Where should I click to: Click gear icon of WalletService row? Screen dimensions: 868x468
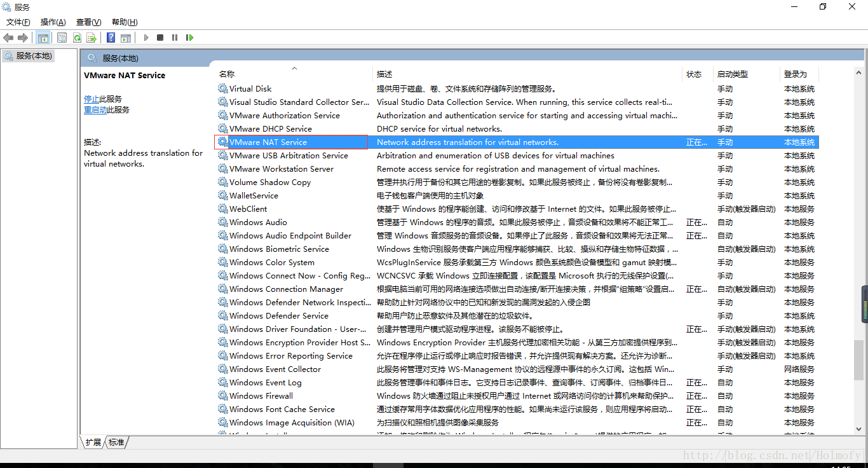pyautogui.click(x=222, y=195)
